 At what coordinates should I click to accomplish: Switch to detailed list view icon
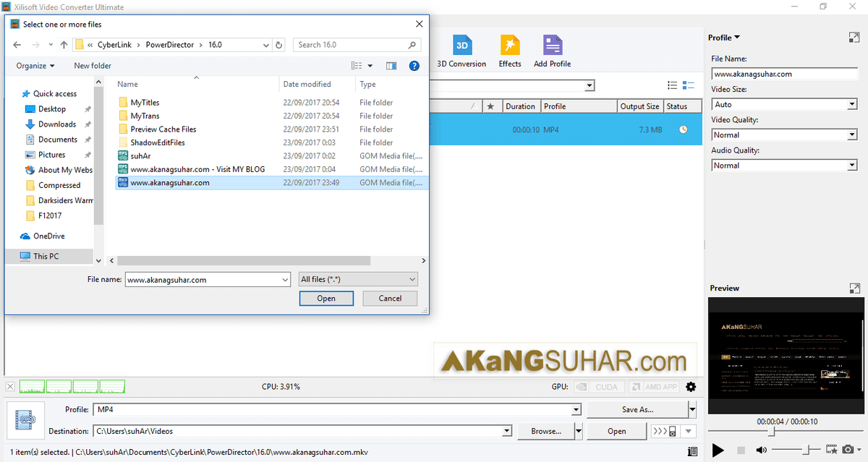[x=689, y=85]
